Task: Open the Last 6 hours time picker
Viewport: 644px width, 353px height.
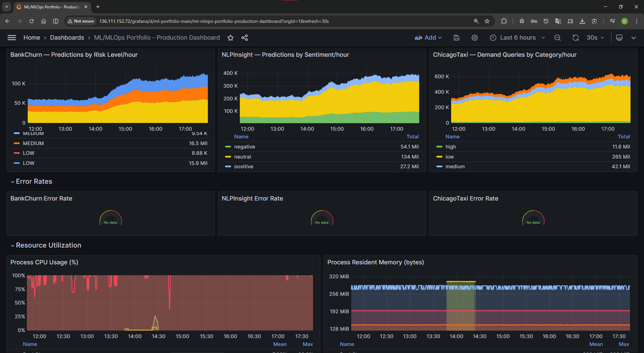Action: 518,38
